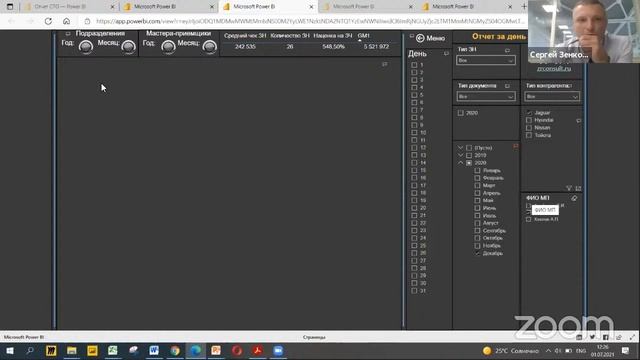Image resolution: width=640 pixels, height=360 pixels.
Task: Open the notification center icon
Action: coord(625,351)
